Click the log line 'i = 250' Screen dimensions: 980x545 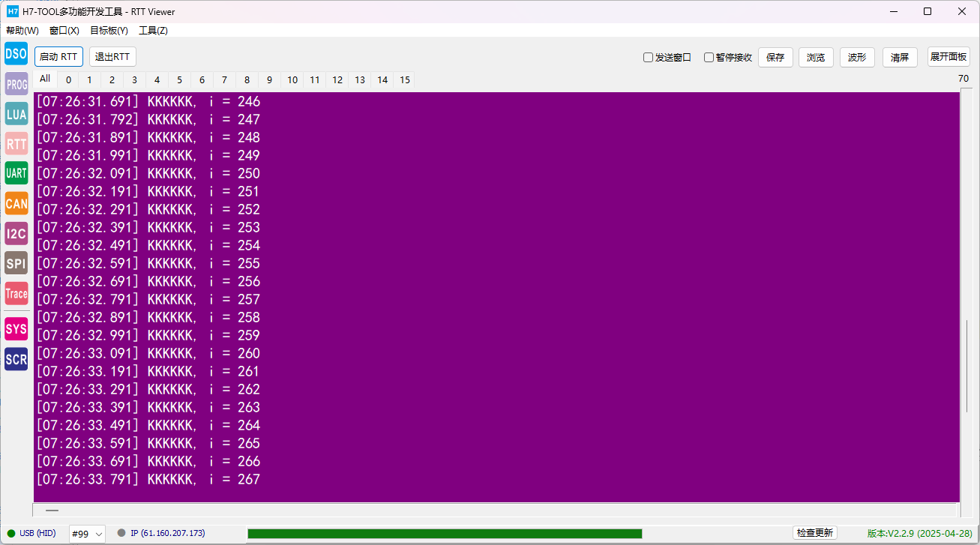click(148, 173)
